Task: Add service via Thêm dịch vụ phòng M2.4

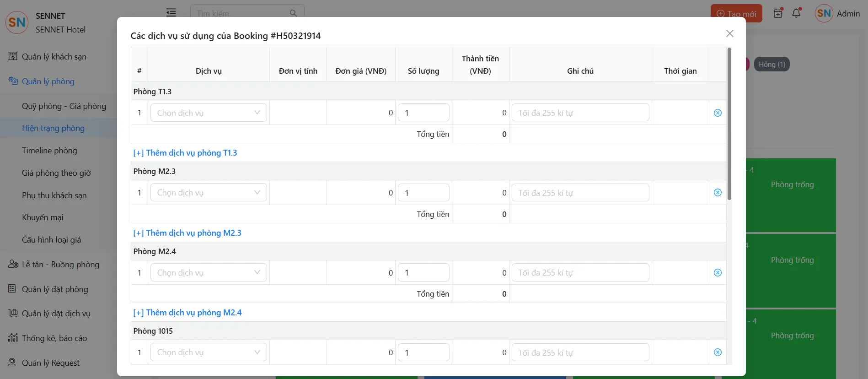Action: 187,313
